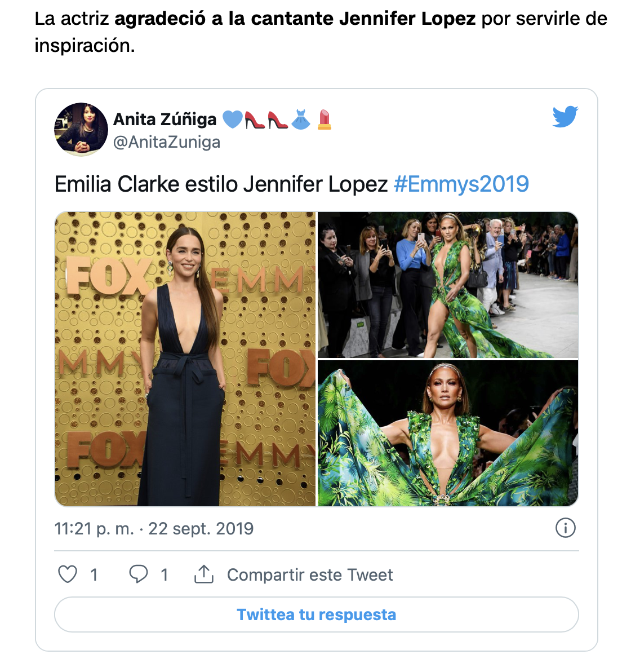Image resolution: width=631 pixels, height=672 pixels.
Task: Open Anita Zúñiga's profile avatar
Action: click(x=81, y=129)
